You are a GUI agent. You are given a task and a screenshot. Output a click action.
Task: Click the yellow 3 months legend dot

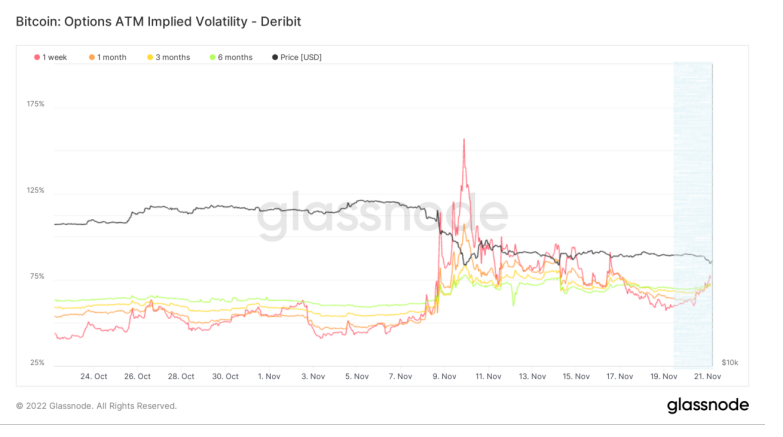click(150, 58)
